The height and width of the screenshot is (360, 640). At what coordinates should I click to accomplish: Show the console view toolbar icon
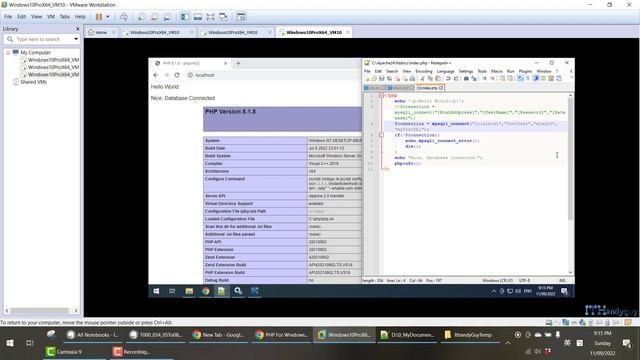pos(241,17)
